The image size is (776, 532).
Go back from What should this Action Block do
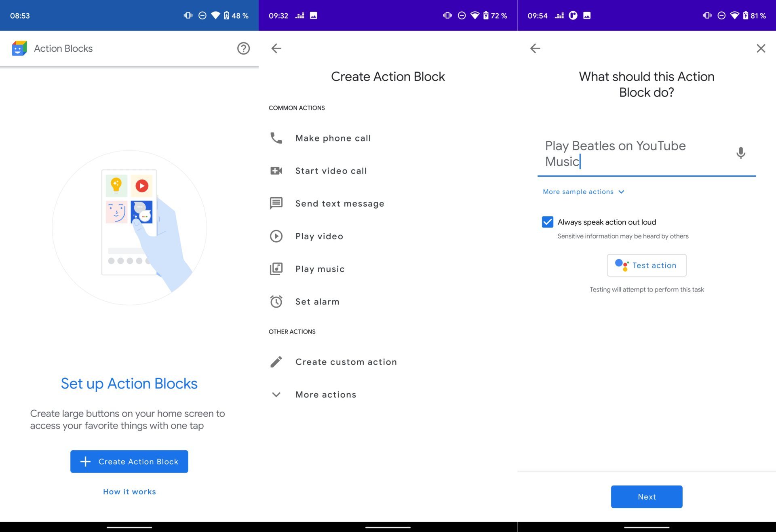[535, 49]
